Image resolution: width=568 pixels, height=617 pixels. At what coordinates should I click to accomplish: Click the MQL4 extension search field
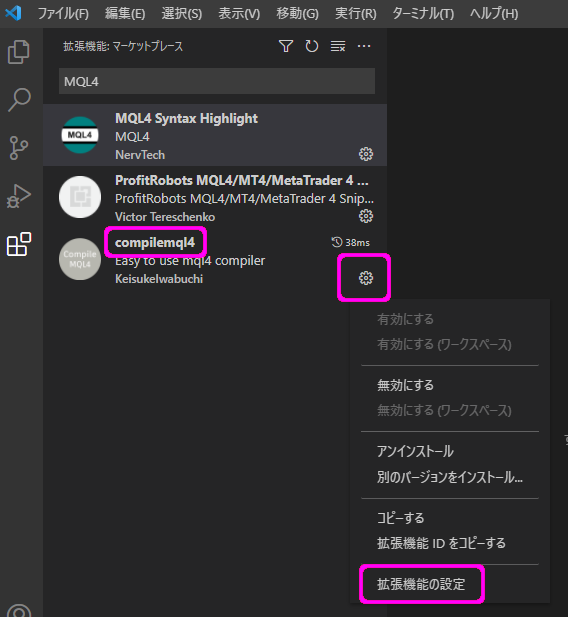[217, 81]
